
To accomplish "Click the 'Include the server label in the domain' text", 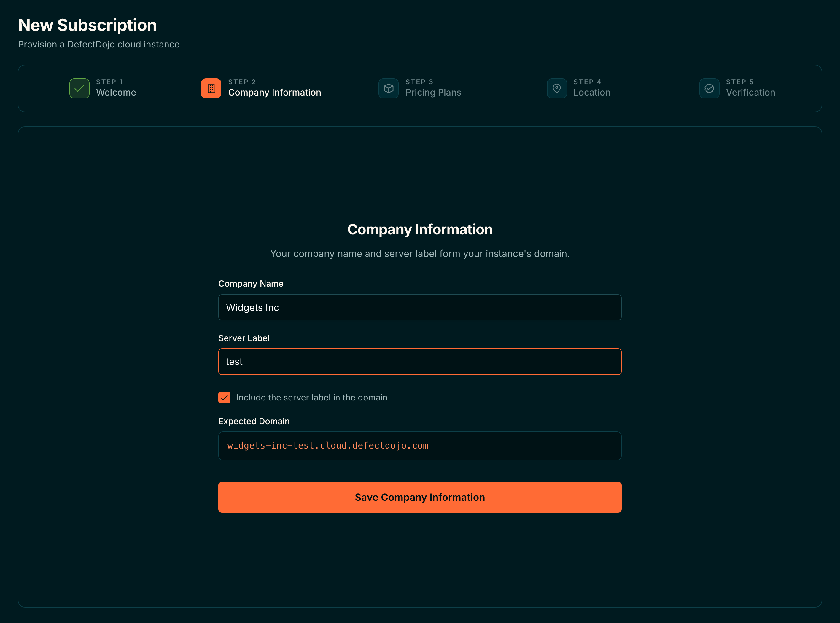I will tap(312, 398).
